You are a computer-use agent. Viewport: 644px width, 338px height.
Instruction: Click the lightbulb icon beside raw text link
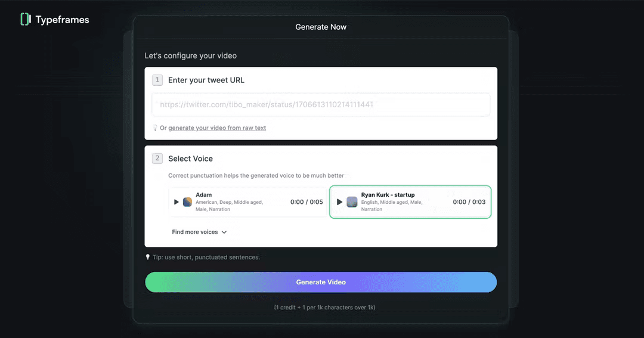click(x=155, y=128)
